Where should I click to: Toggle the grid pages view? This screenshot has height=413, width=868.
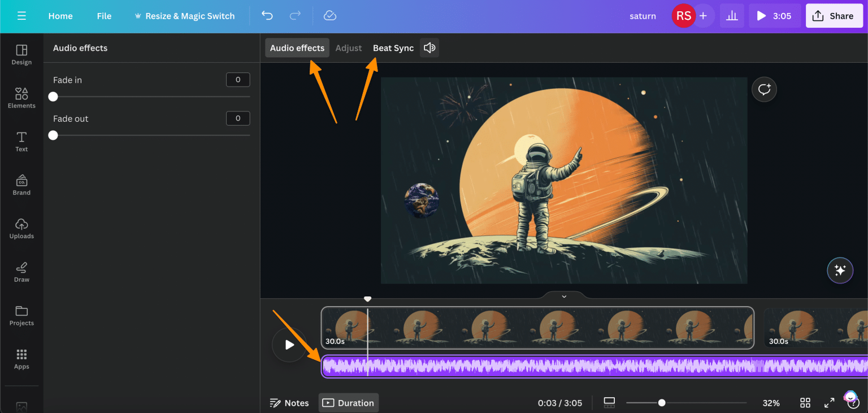(x=805, y=402)
